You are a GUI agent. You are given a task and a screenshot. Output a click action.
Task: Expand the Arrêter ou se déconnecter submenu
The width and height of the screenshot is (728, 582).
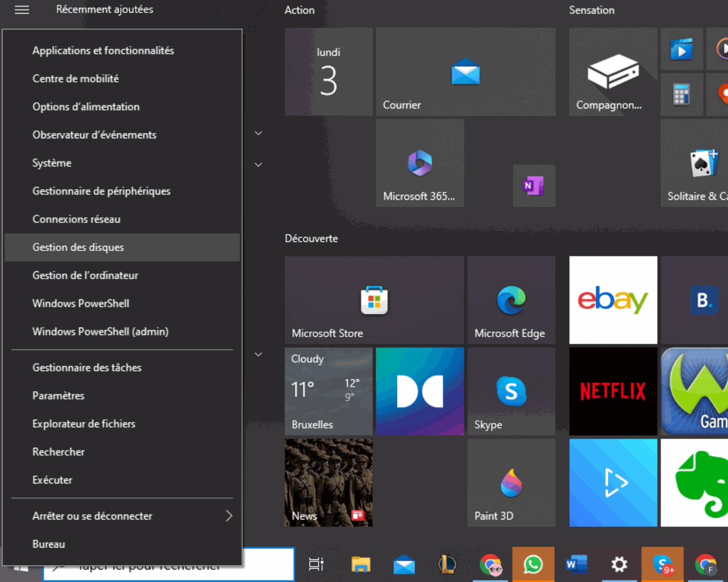pos(93,516)
